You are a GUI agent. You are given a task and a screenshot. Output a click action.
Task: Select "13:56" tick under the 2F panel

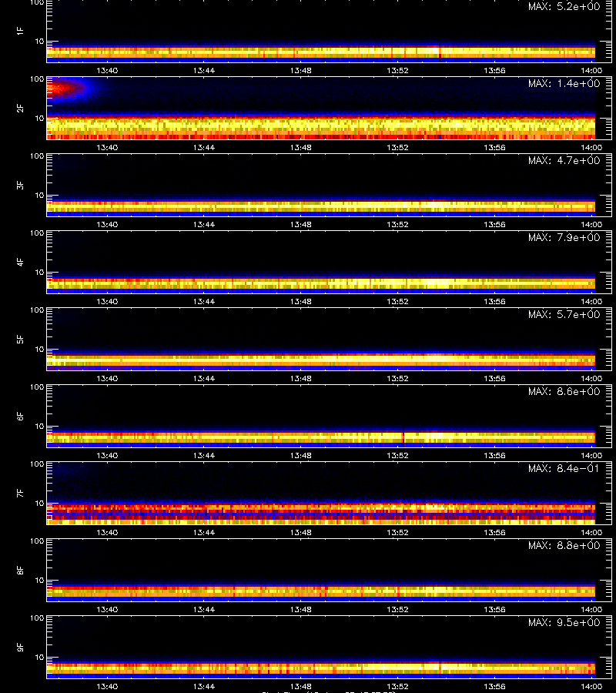tap(494, 148)
